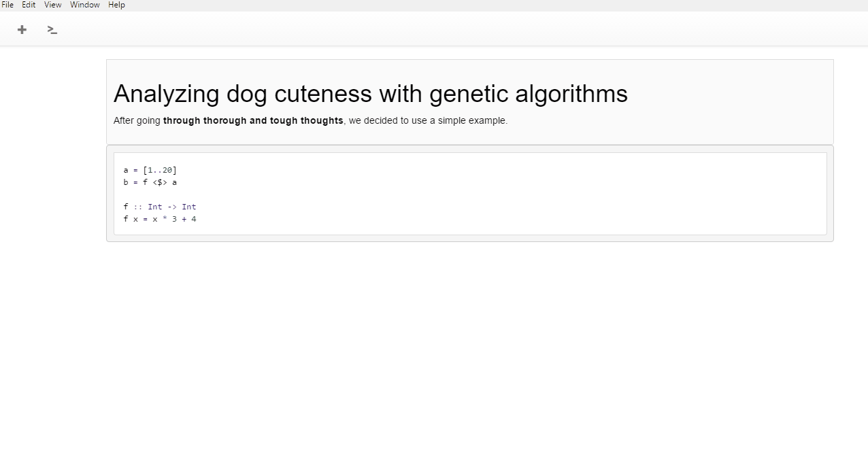The width and height of the screenshot is (868, 461).
Task: Click the 'f x = x * 3 + 4' line
Action: pos(159,219)
